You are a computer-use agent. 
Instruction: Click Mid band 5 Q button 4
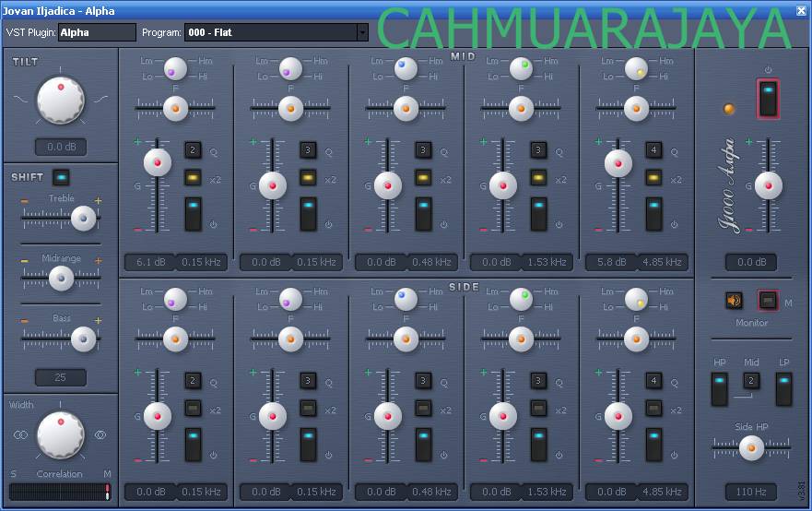[x=653, y=150]
